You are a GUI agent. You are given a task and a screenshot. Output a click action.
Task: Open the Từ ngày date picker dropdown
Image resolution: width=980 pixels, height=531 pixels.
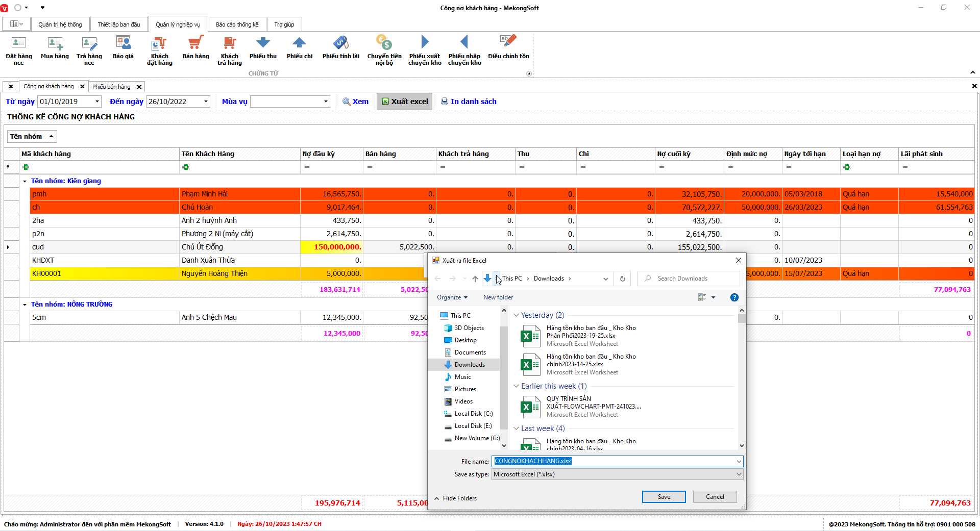coord(97,102)
